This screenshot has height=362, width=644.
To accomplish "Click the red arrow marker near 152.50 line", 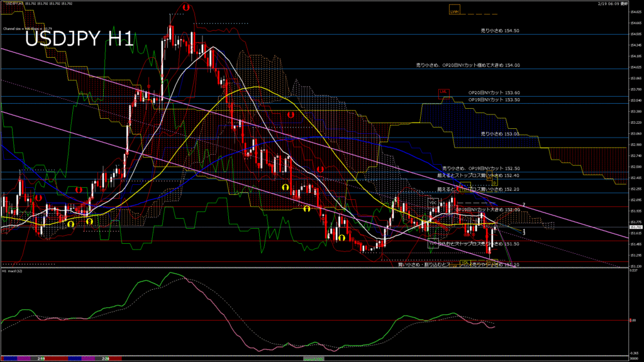I will click(320, 169).
